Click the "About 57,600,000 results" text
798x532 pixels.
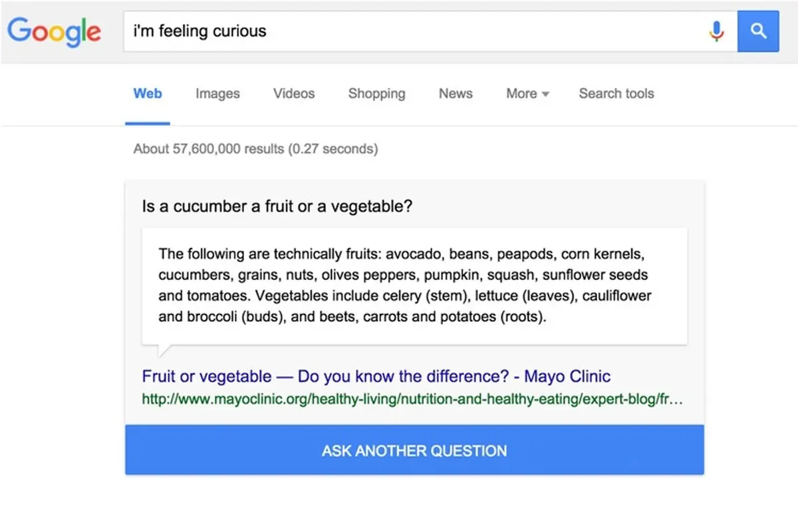tap(255, 149)
